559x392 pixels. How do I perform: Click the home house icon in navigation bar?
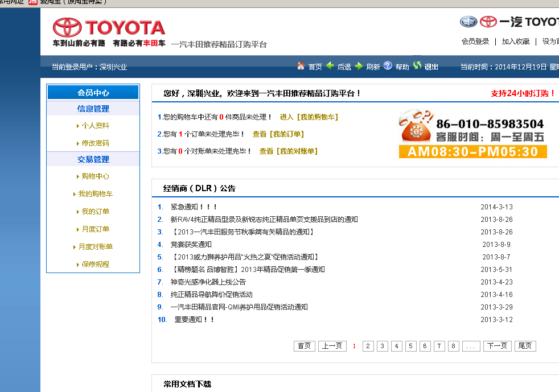tap(301, 66)
